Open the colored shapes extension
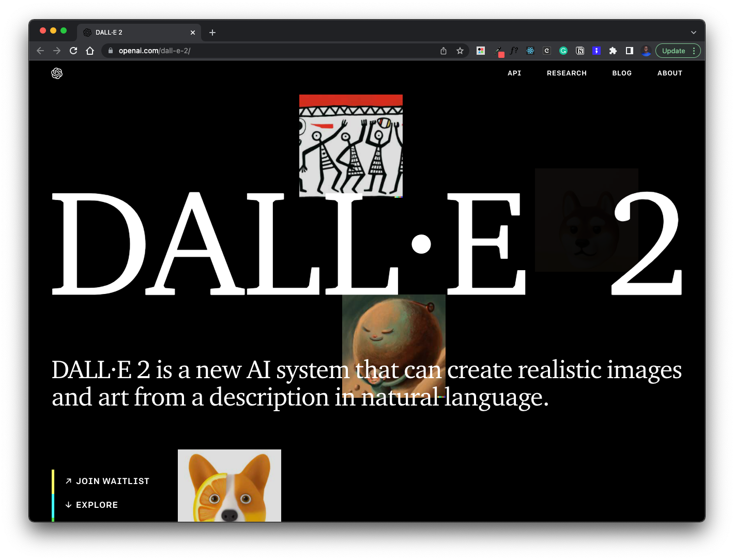This screenshot has height=560, width=734. [481, 51]
